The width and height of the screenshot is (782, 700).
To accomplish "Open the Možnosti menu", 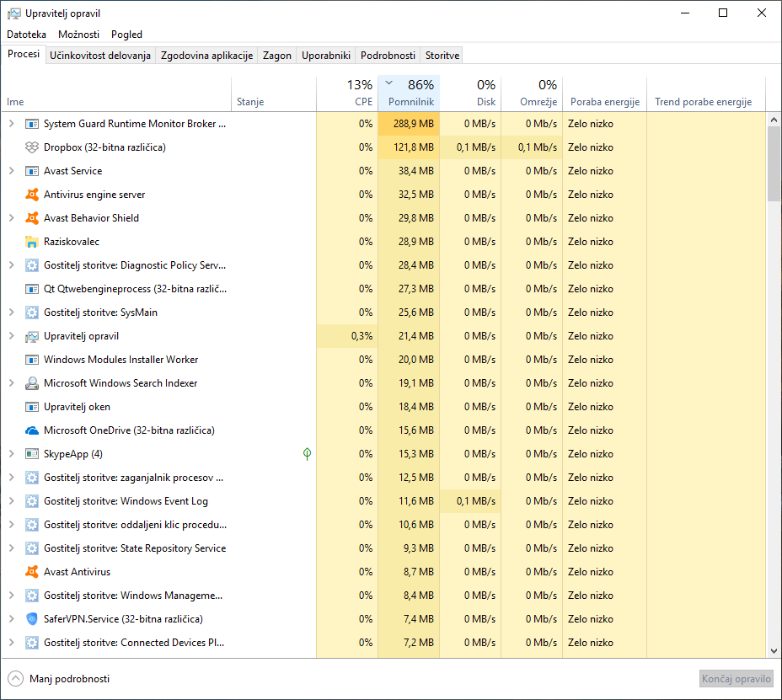I will (x=79, y=35).
